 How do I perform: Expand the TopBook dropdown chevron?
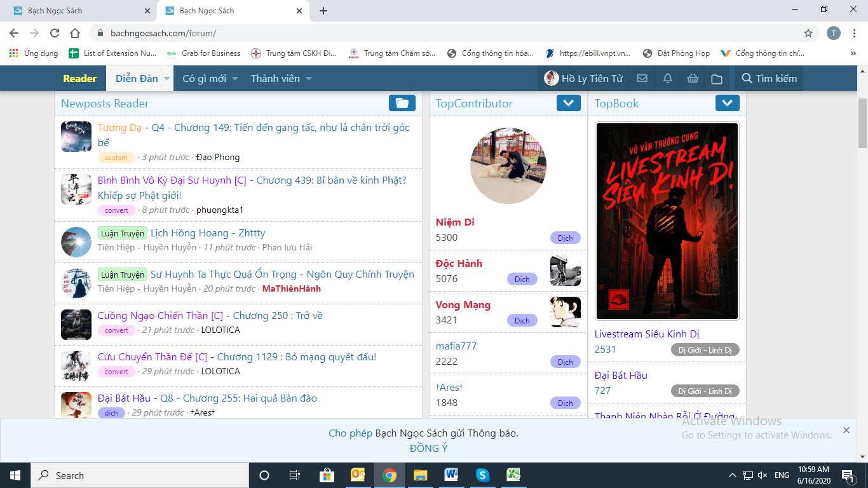[727, 103]
